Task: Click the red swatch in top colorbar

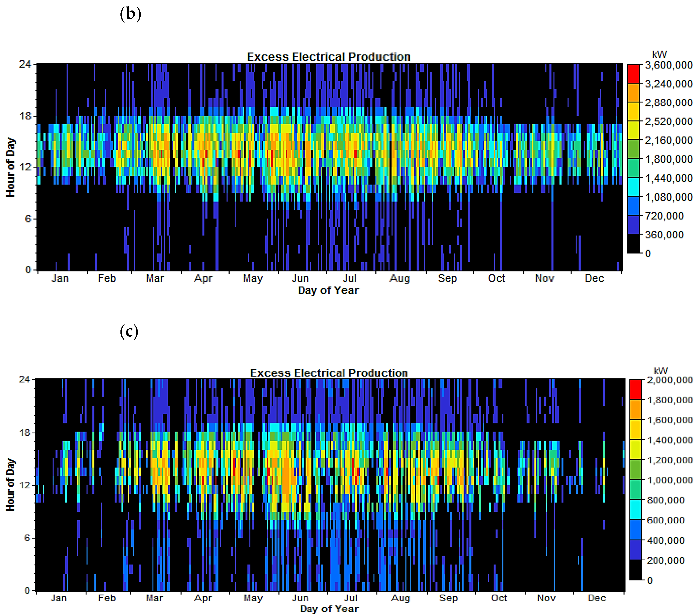Action: coord(633,73)
